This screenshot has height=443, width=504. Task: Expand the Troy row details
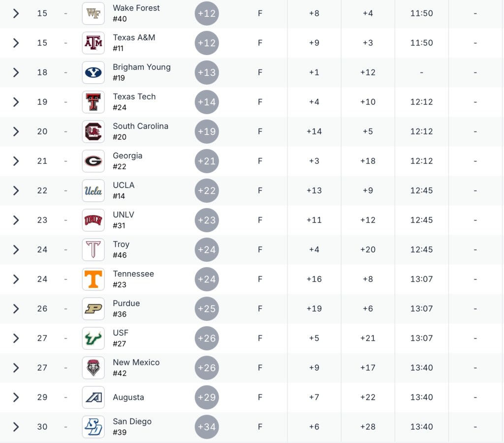coord(16,250)
